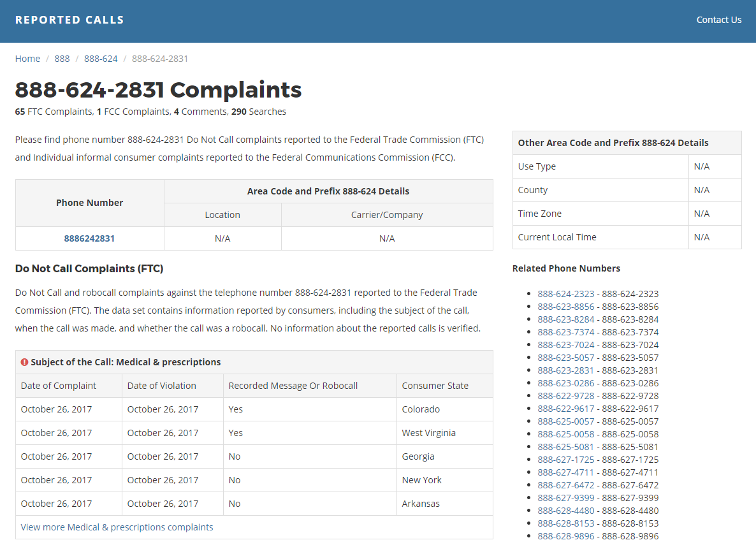Open related number 888-627-1725
This screenshot has width=756, height=547.
[x=567, y=459]
